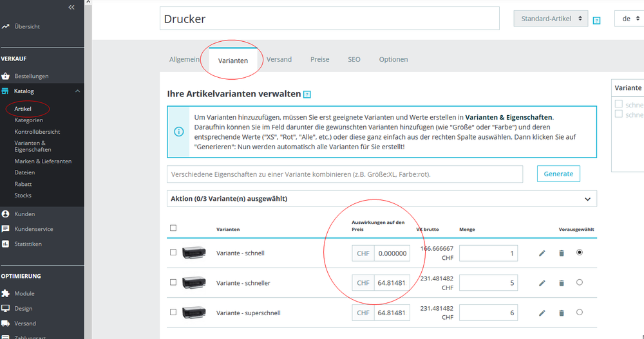Viewport: 644px width, 339px height.
Task: Switch to the Varianten tab
Action: [233, 60]
